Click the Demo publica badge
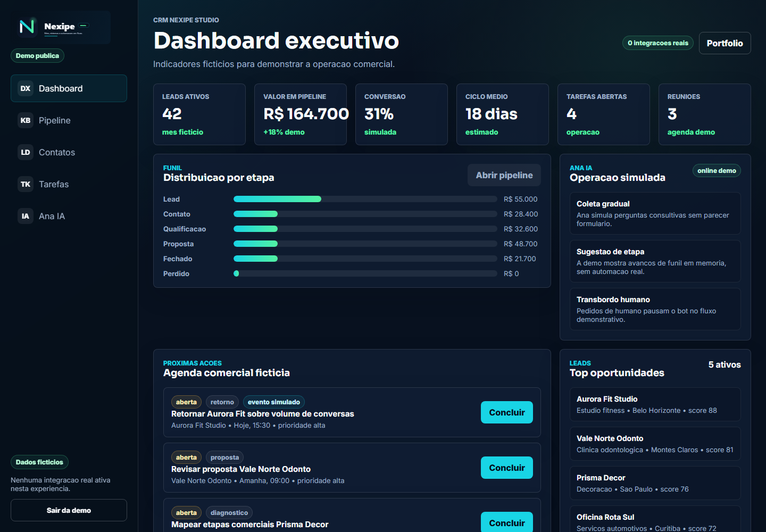Screen dimensions: 766x532 [x=37, y=56]
